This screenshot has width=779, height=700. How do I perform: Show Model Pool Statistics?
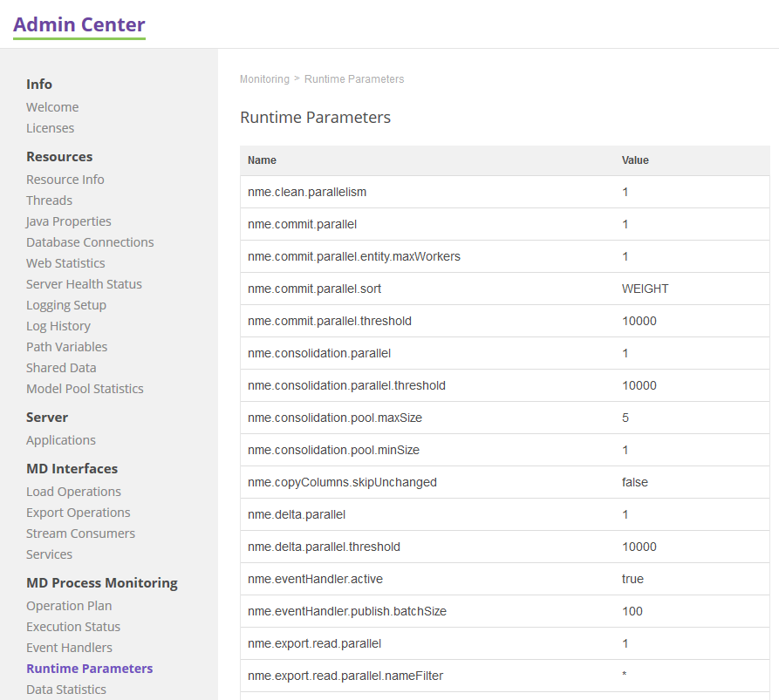[x=85, y=389]
